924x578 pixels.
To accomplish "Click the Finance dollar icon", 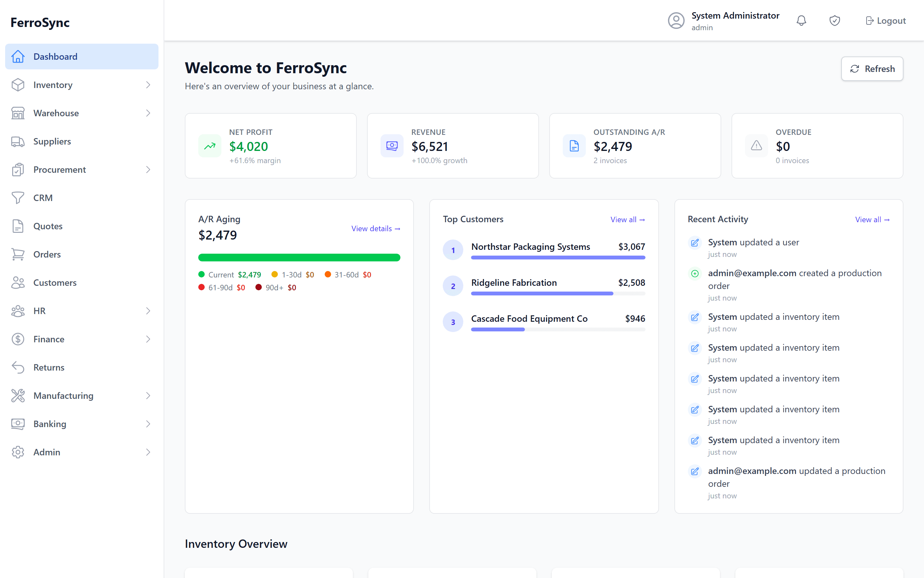I will pos(18,339).
